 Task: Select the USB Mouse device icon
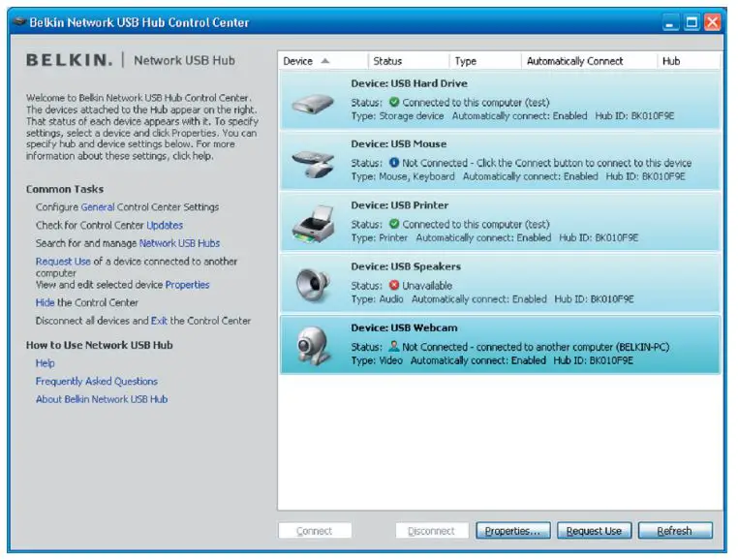[313, 164]
